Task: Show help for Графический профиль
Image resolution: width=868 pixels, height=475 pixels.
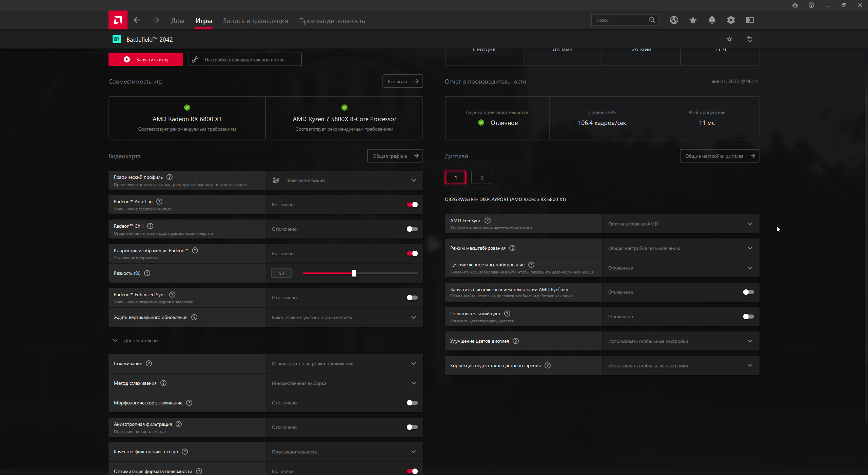Action: 170,177
